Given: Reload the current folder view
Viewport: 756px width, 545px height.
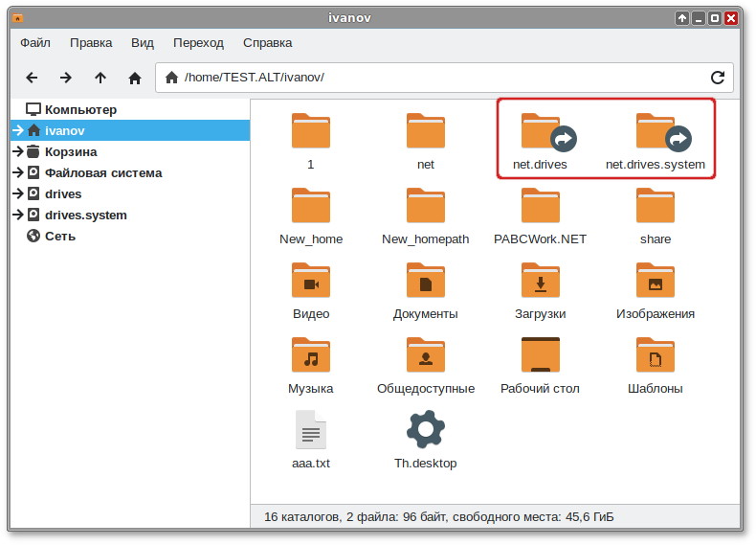Looking at the screenshot, I should click(x=717, y=78).
